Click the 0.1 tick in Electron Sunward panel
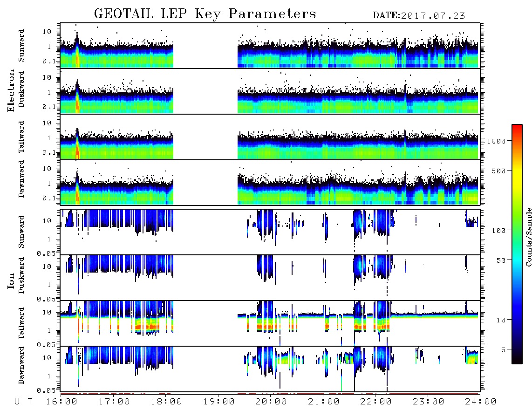 [49, 61]
